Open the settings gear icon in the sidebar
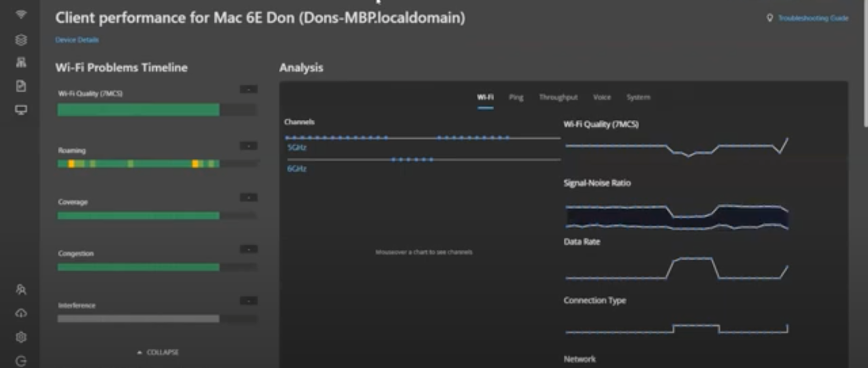Screen dimensions: 868x368 coord(21,337)
